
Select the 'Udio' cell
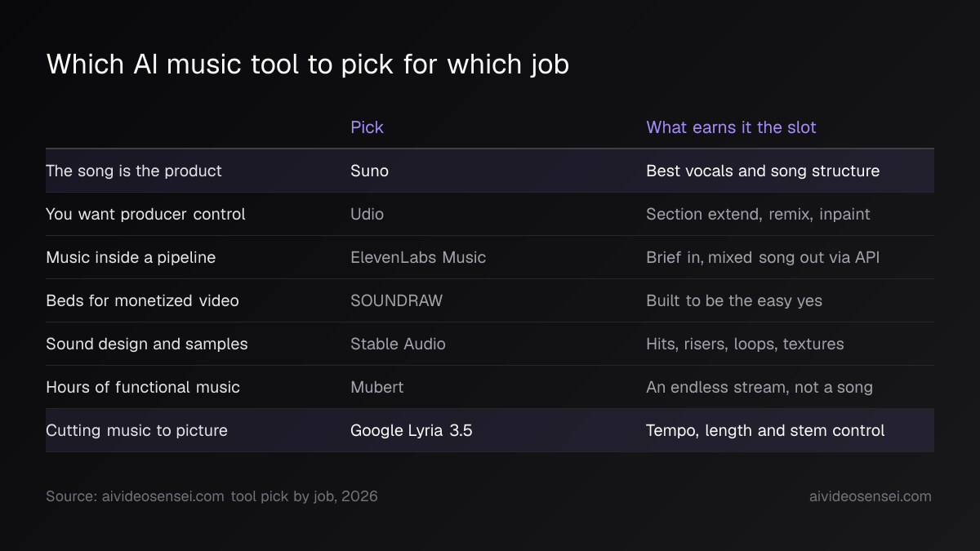pyautogui.click(x=367, y=214)
